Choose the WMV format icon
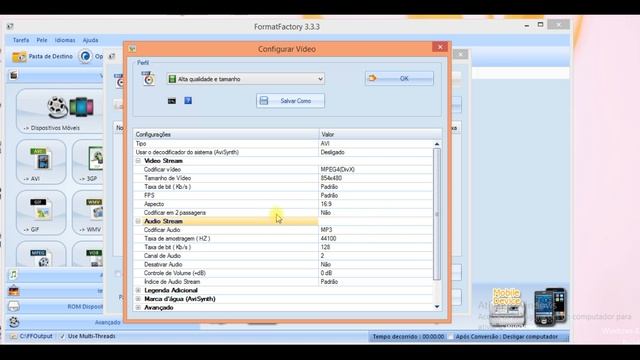This screenshot has width=640, height=360. (95, 209)
